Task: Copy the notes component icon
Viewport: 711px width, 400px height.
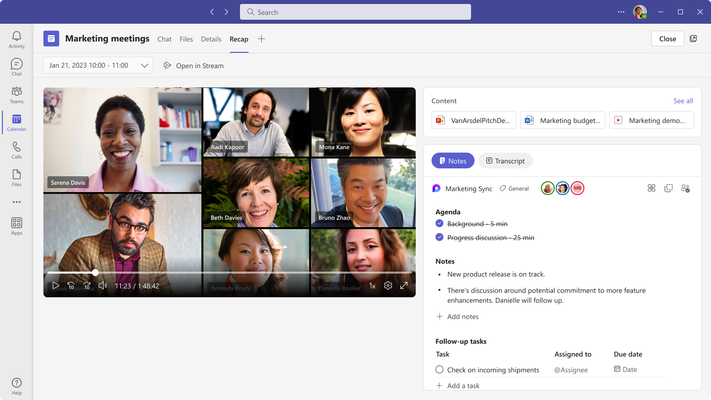Action: (x=668, y=188)
